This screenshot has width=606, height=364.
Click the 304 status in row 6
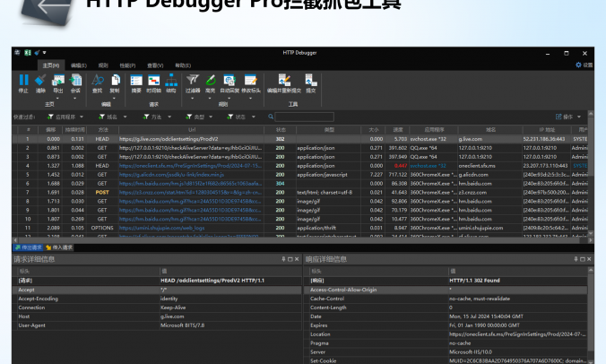pyautogui.click(x=281, y=184)
